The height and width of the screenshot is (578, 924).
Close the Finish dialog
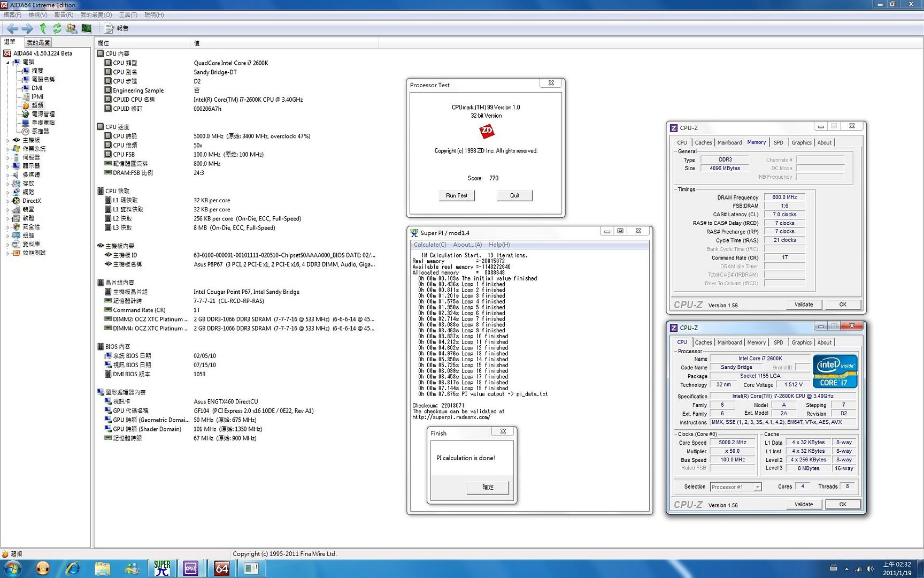(x=503, y=431)
